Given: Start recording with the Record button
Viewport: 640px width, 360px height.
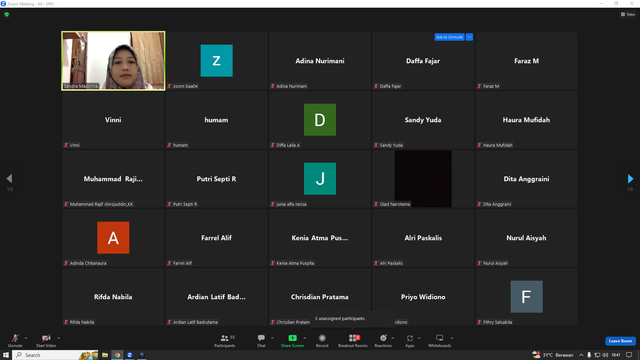Looking at the screenshot, I should 322,340.
